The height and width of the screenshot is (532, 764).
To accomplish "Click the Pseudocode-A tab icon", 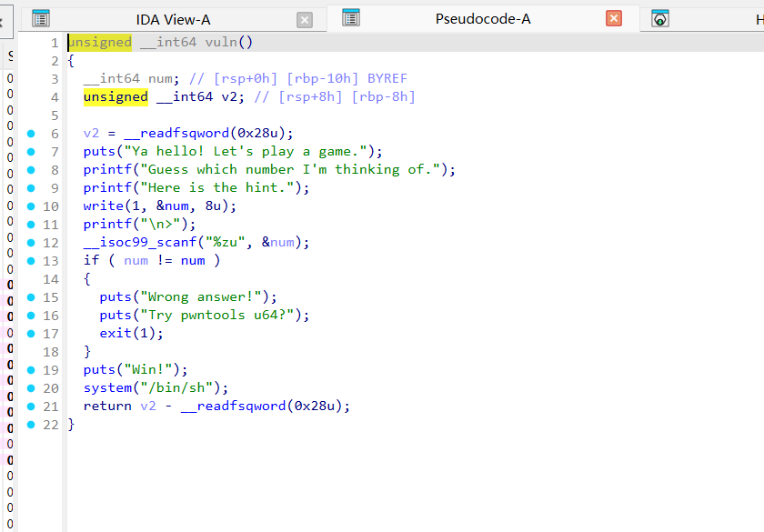I will click(351, 18).
